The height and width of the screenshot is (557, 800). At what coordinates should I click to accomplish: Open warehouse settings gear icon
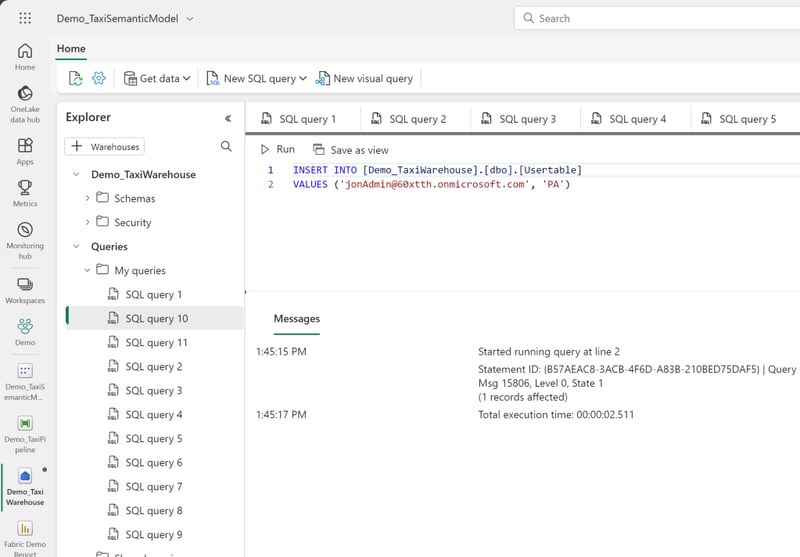click(98, 79)
